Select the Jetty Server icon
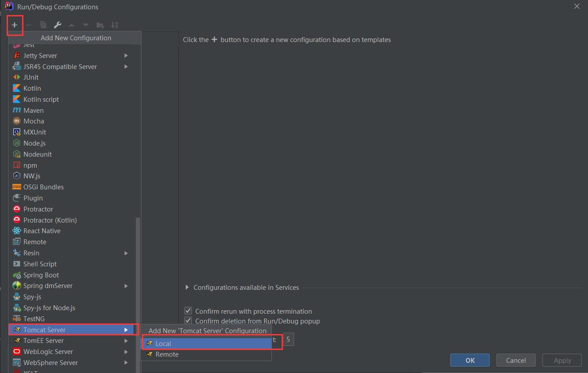The height and width of the screenshot is (373, 588). pyautogui.click(x=17, y=55)
